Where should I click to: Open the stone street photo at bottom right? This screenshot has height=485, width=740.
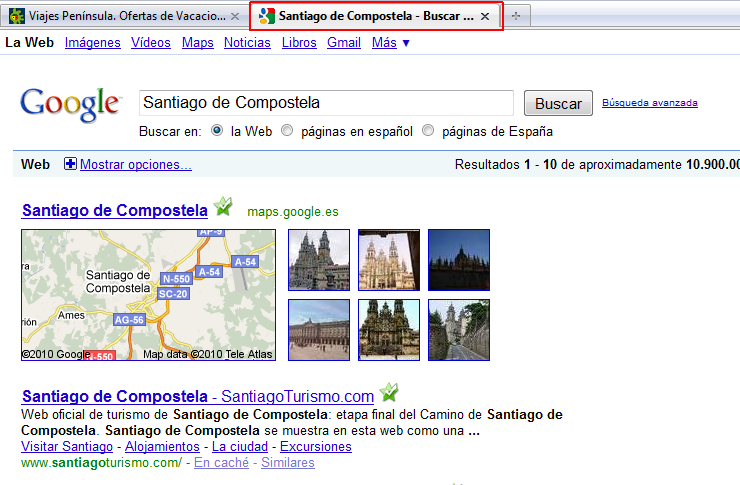tap(459, 330)
